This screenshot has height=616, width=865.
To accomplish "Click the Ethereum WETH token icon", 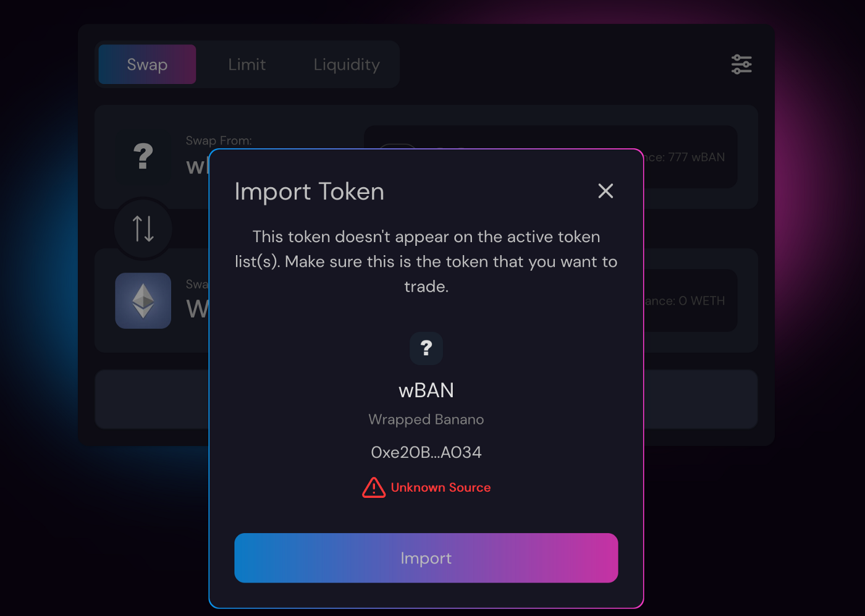I will point(143,301).
